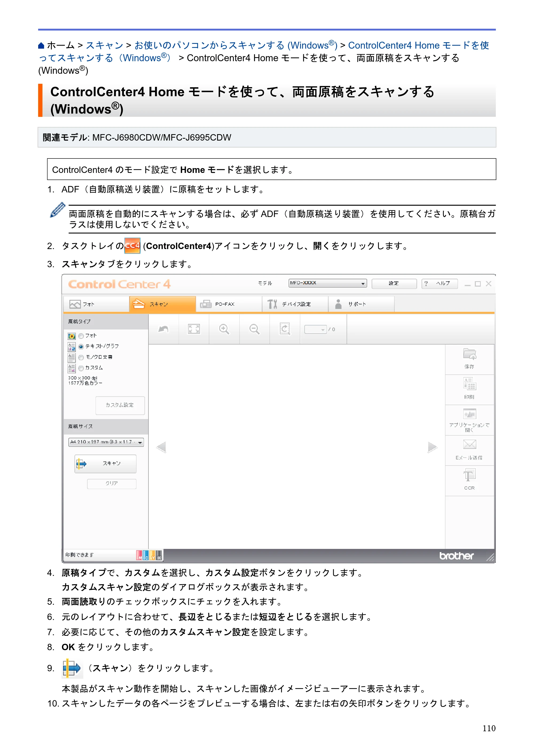Viewport: 534px width, 756px height.
Task: Switch to the スキャン tab
Action: click(x=163, y=304)
